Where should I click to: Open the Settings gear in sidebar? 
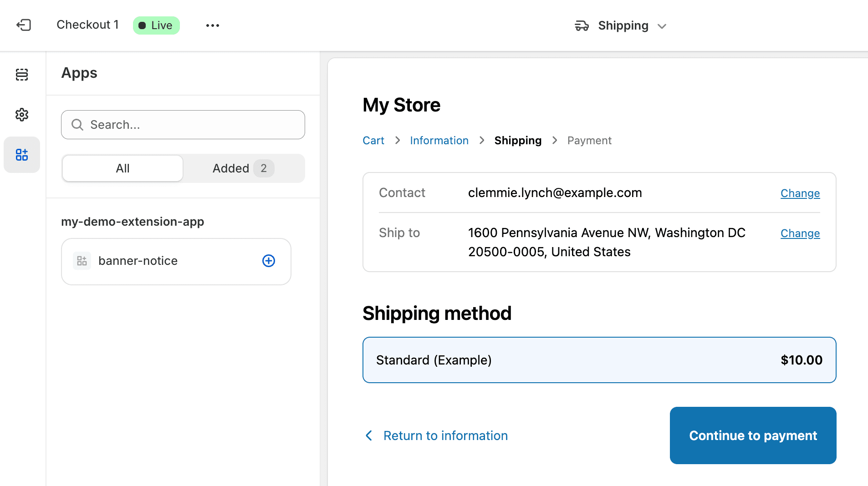point(22,115)
